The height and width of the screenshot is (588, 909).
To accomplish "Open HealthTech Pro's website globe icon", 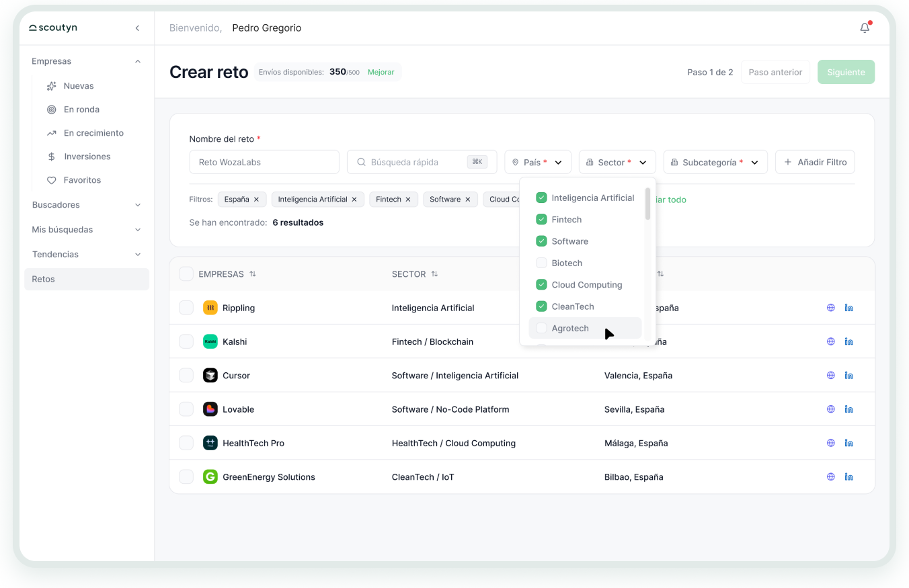I will 830,443.
